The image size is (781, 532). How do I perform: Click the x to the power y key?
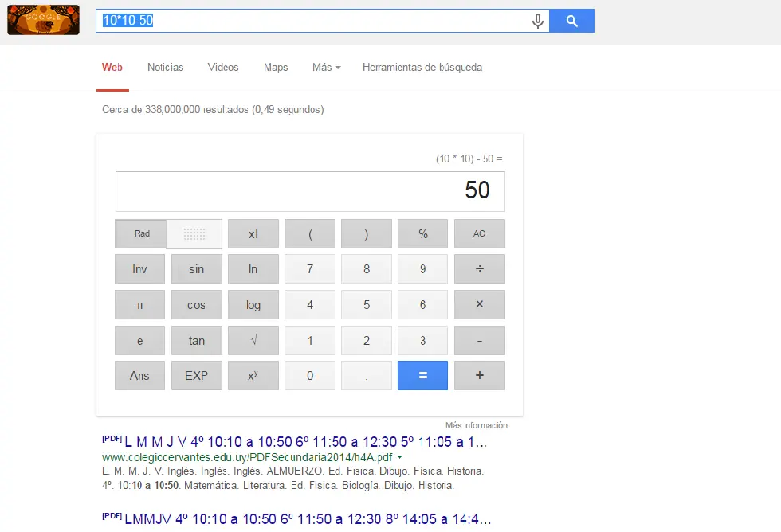[253, 376]
